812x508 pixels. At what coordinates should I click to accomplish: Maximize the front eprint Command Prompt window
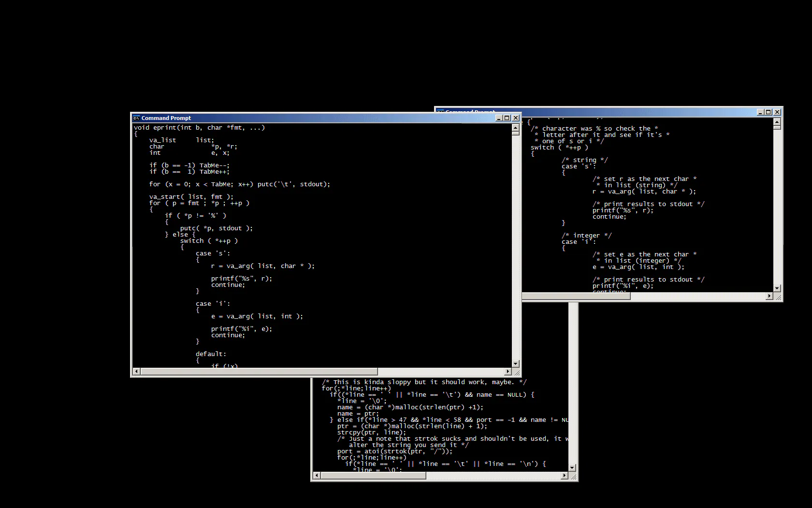coord(507,118)
